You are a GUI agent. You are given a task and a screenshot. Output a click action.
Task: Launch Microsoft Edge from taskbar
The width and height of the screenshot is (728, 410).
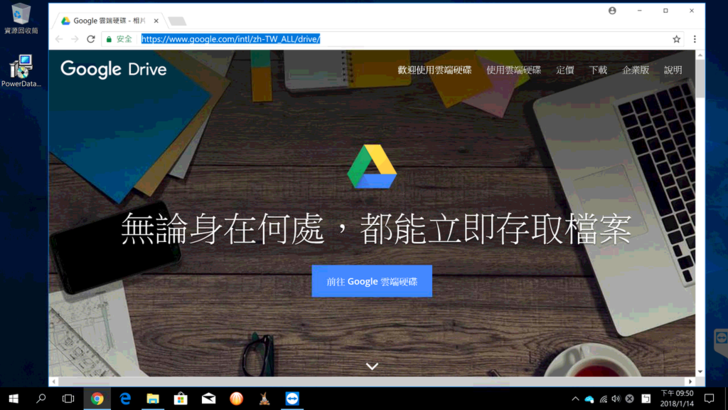coord(125,399)
